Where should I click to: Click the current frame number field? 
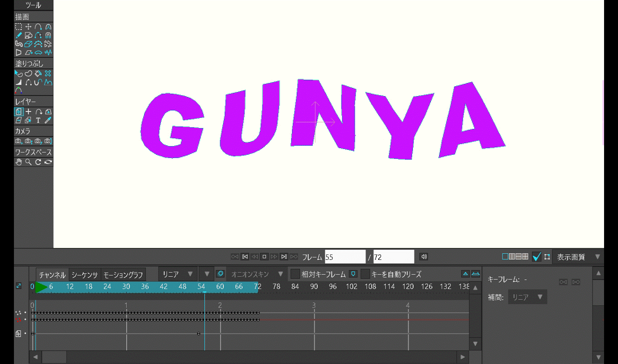point(345,257)
